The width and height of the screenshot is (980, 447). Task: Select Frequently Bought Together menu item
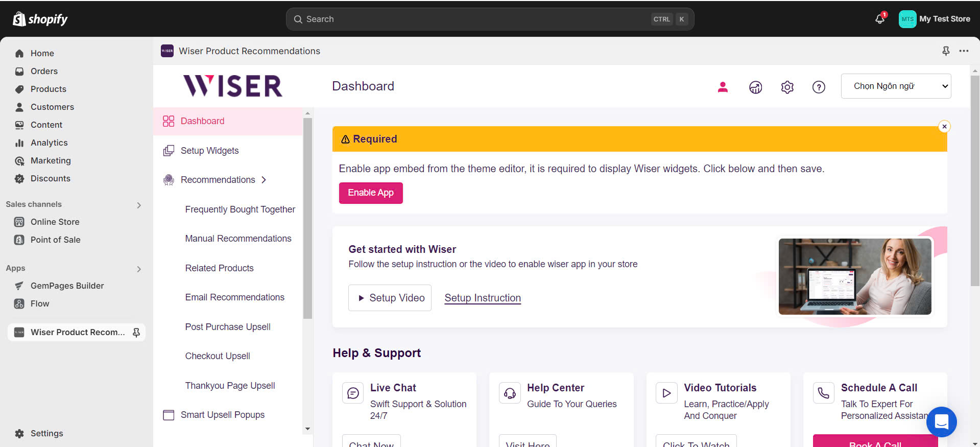point(240,209)
